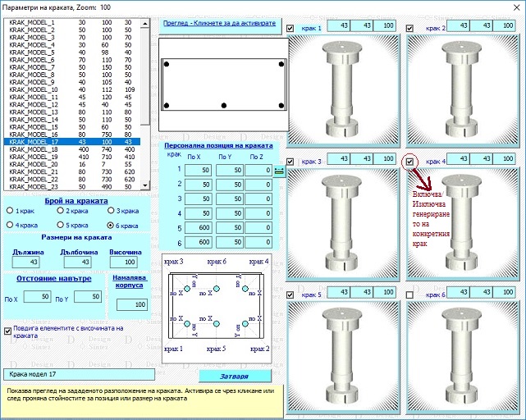Click the Намалява корпуса value field
Image resolution: width=526 pixels, height=420 pixels.
tap(132, 304)
